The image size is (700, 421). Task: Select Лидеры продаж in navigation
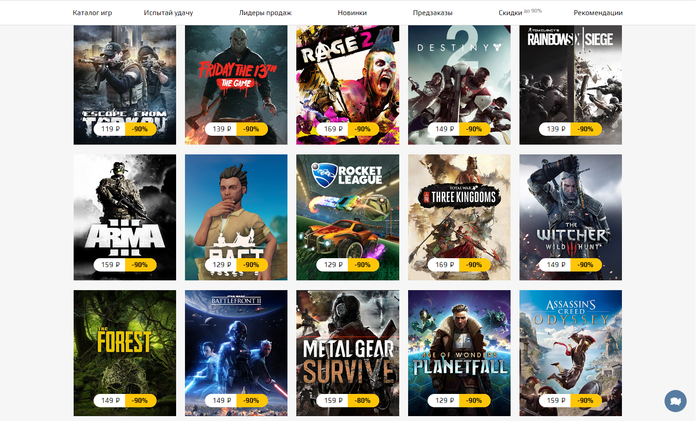265,13
